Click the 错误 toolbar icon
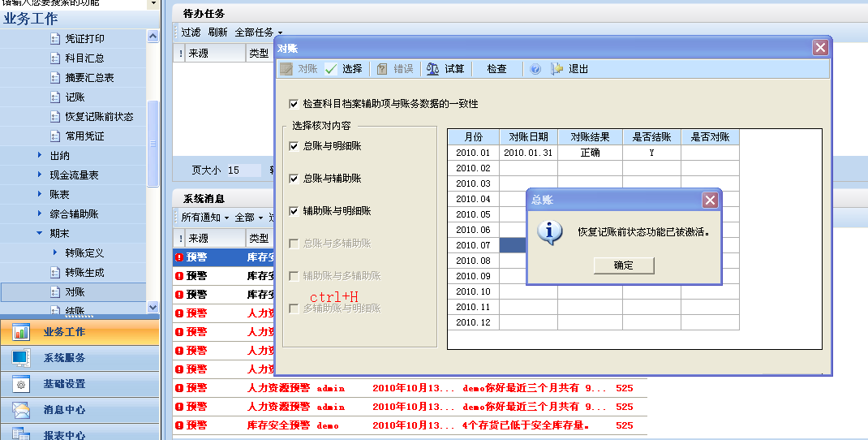 click(382, 69)
